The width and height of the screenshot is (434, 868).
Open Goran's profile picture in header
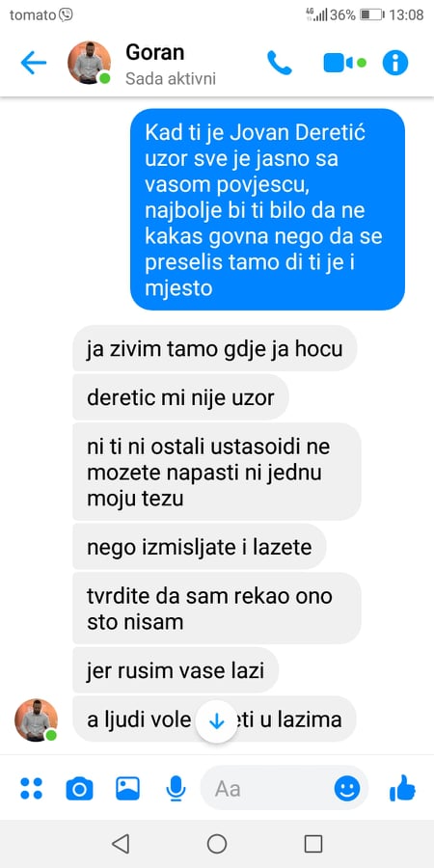tap(89, 63)
